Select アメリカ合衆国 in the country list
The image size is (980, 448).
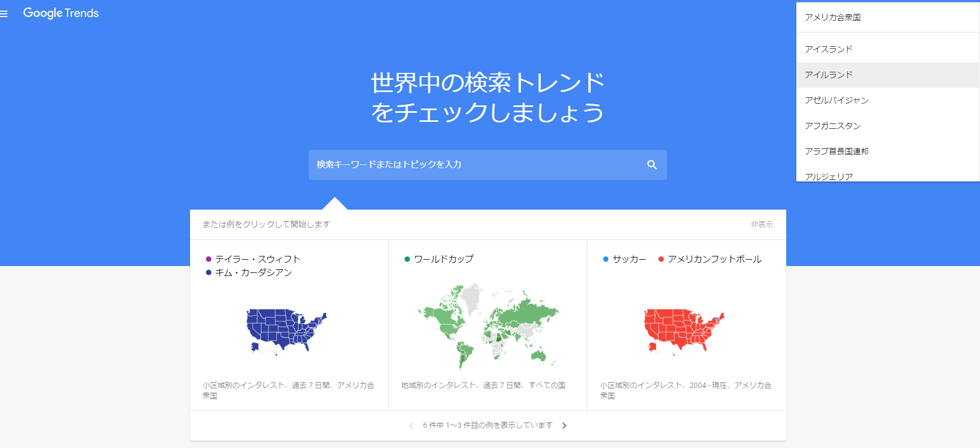888,18
